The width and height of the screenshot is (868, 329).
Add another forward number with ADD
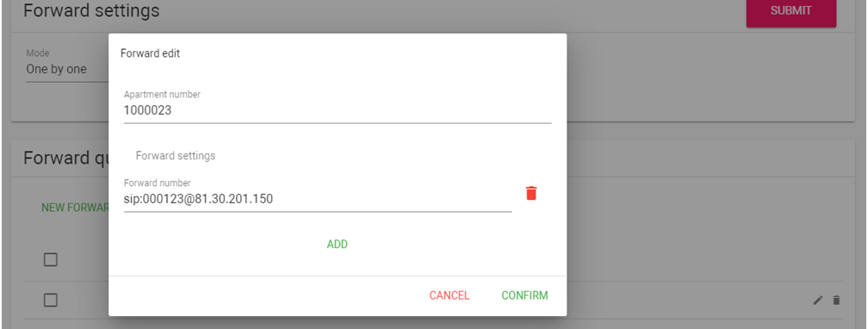pyautogui.click(x=338, y=245)
